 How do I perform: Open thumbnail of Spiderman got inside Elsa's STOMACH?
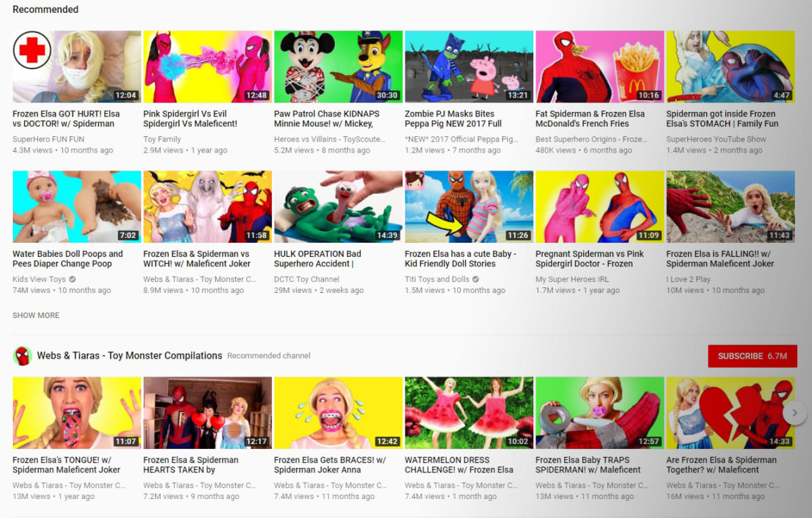pos(730,66)
